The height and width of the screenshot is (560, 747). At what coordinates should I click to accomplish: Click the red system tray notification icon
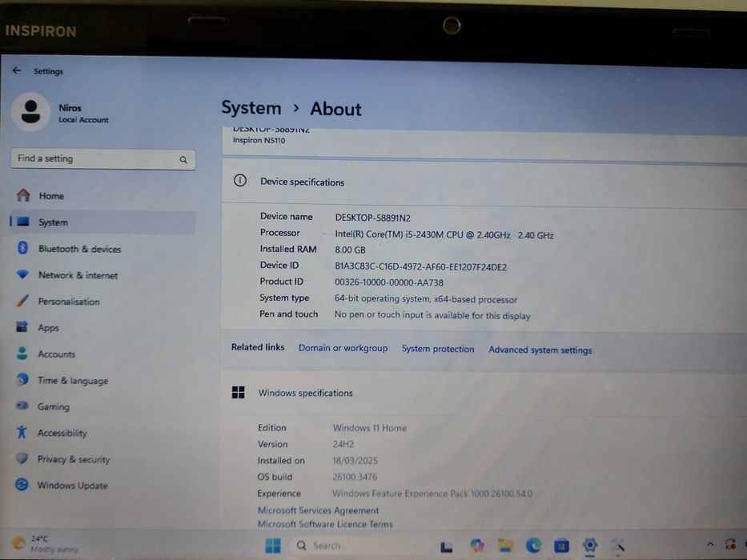click(x=730, y=544)
